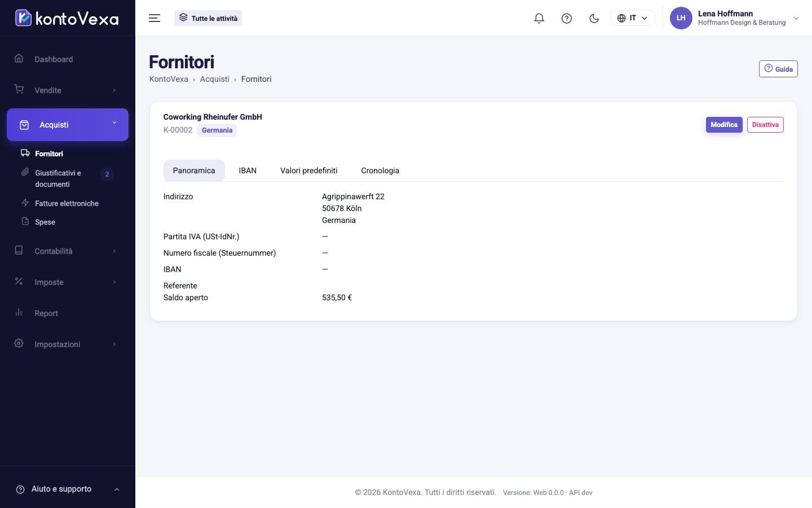Click the LH user avatar

681,18
